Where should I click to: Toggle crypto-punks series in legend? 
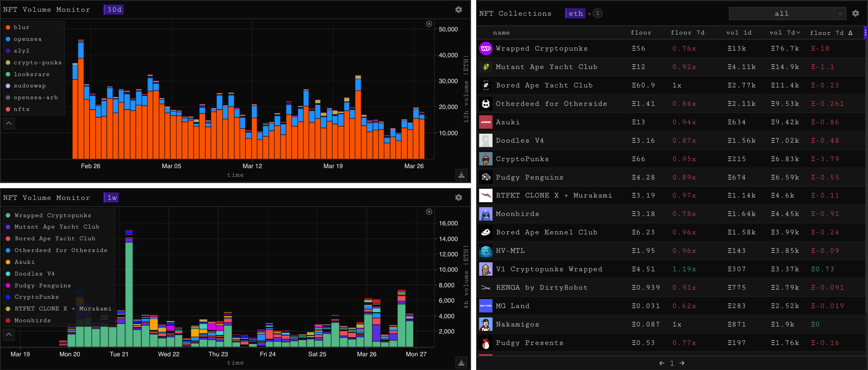33,63
